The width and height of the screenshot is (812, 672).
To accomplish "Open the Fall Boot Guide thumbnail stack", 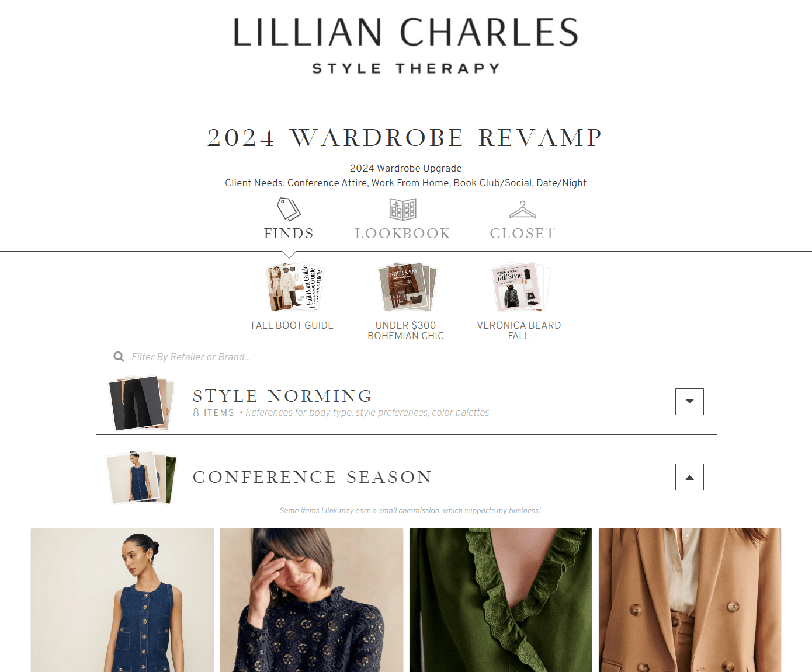I will click(294, 287).
